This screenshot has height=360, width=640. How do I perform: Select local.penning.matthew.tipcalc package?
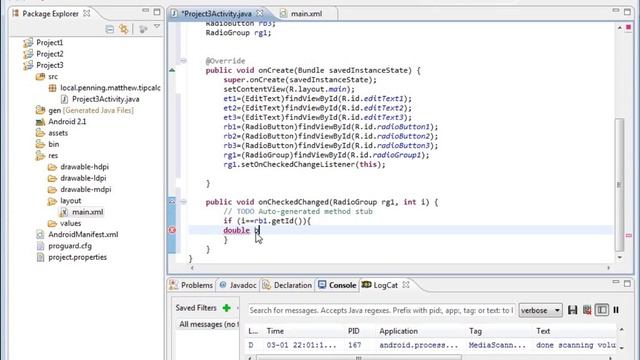coord(110,88)
